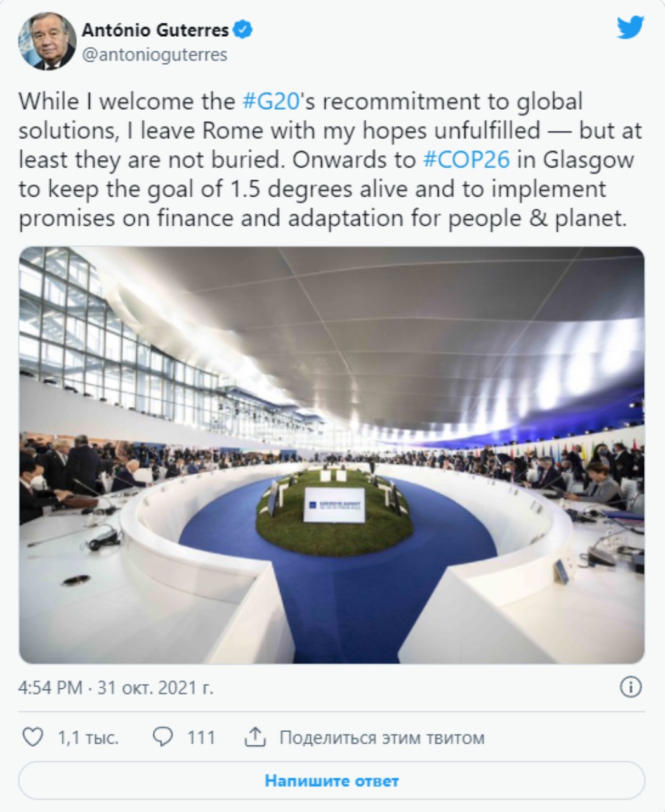Click the Twitter bird logo
The height and width of the screenshot is (812, 665).
tap(630, 27)
